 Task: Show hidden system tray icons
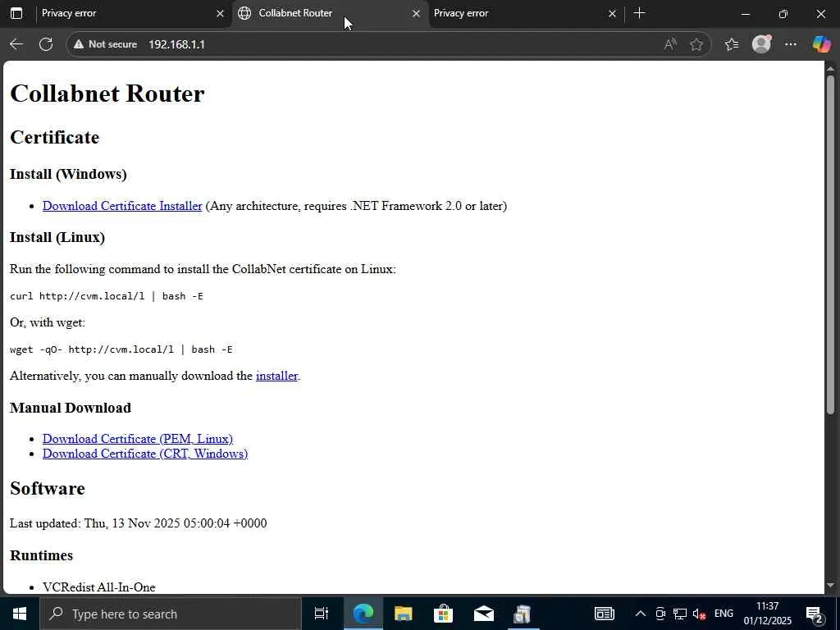(x=640, y=614)
